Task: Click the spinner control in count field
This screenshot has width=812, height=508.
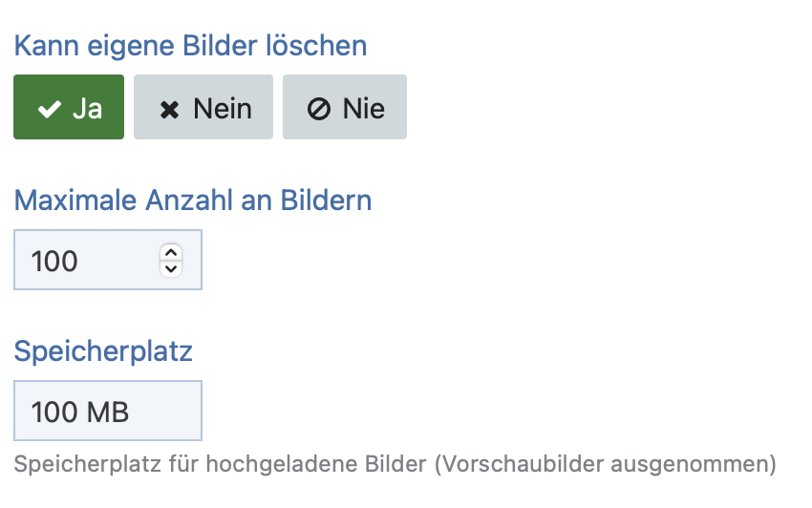Action: pyautogui.click(x=171, y=260)
